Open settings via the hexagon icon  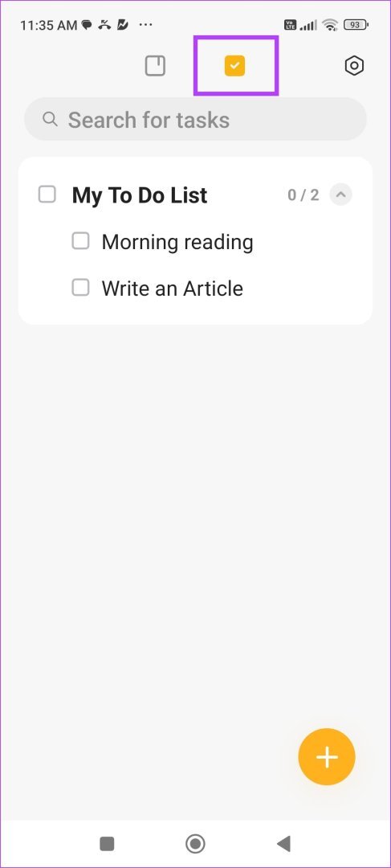tap(354, 67)
